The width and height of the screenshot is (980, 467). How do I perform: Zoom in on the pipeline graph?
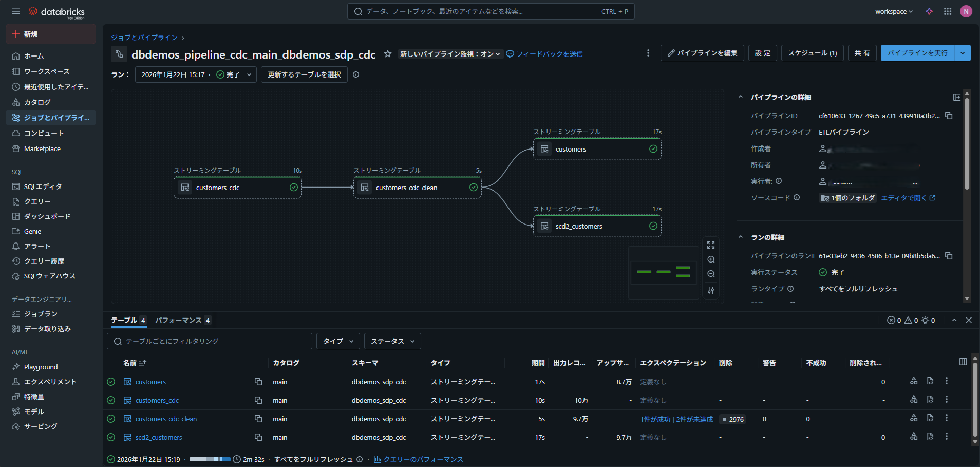(x=711, y=259)
